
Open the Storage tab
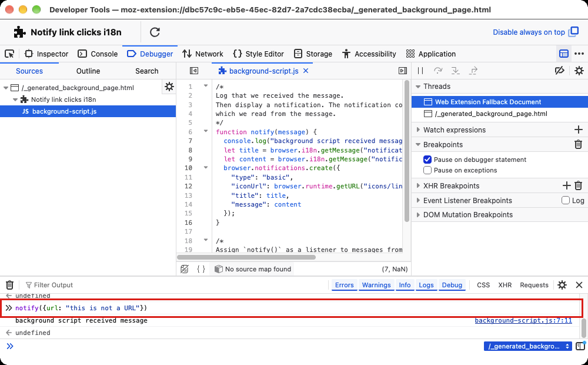click(x=313, y=54)
